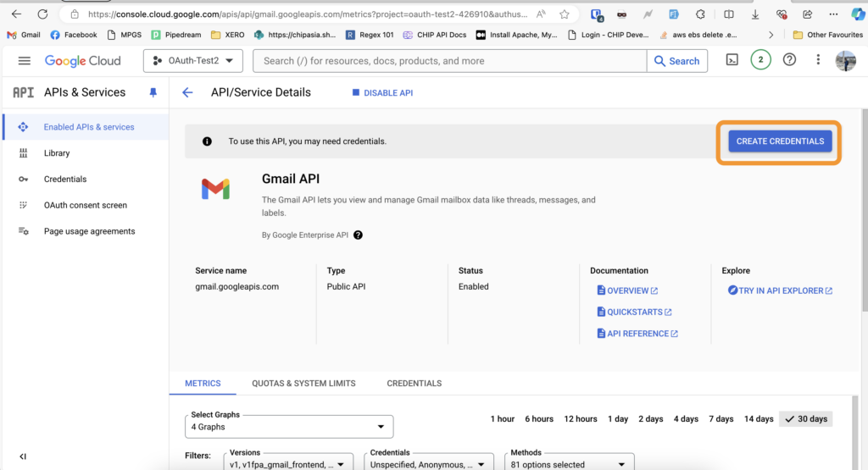The height and width of the screenshot is (470, 868).
Task: Open the Copilot icon in browser toolbar
Action: (x=858, y=14)
